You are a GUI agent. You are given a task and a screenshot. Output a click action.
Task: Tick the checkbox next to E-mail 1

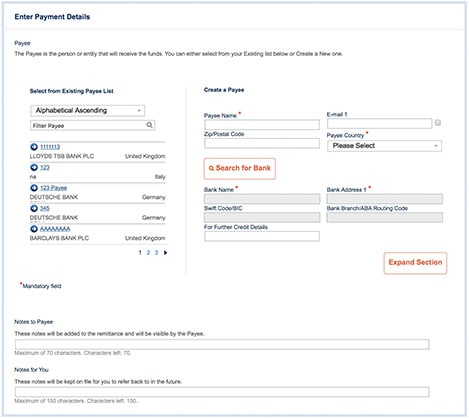tap(438, 123)
